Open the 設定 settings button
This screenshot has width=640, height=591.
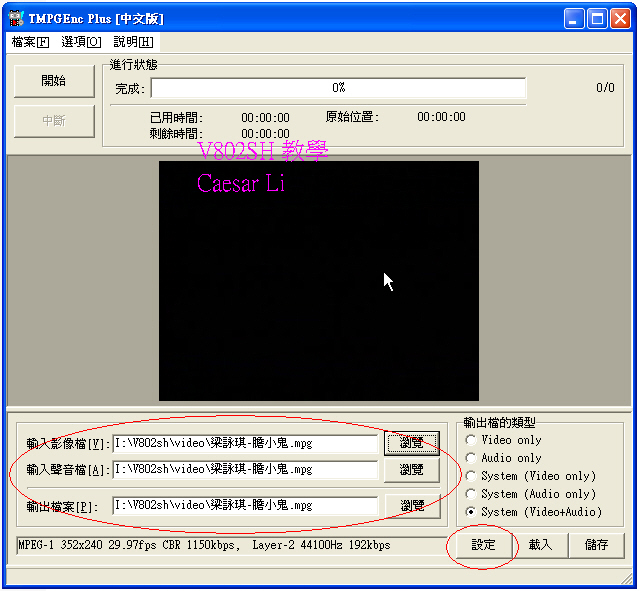tap(483, 545)
